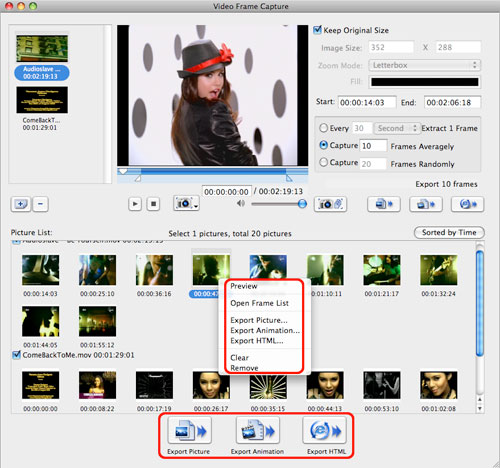The height and width of the screenshot is (468, 500).
Task: Select the frame thumbnail at 00:01:55:12
Action: pos(97,321)
